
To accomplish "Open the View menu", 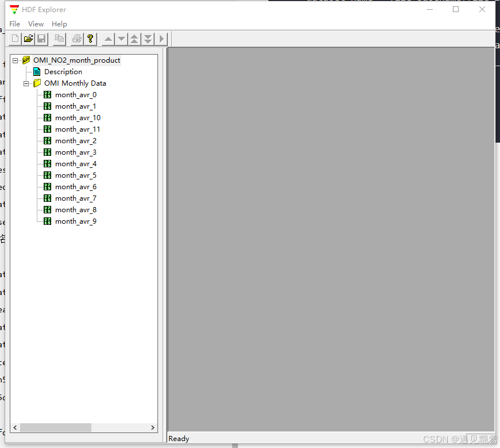I will pos(36,24).
